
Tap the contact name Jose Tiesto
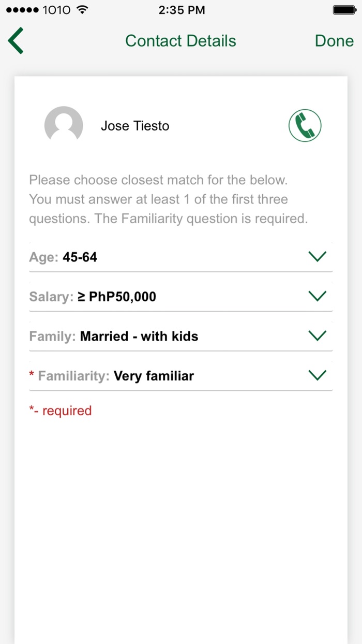(x=135, y=126)
